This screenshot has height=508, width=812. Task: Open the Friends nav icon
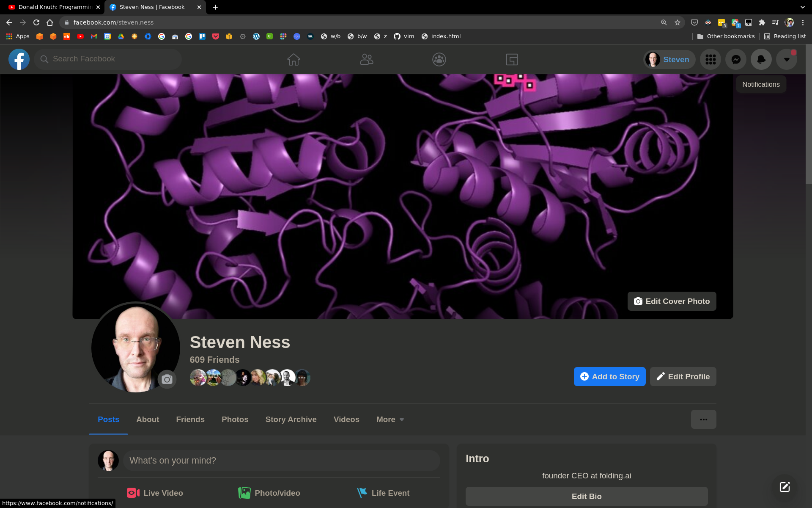(x=366, y=59)
